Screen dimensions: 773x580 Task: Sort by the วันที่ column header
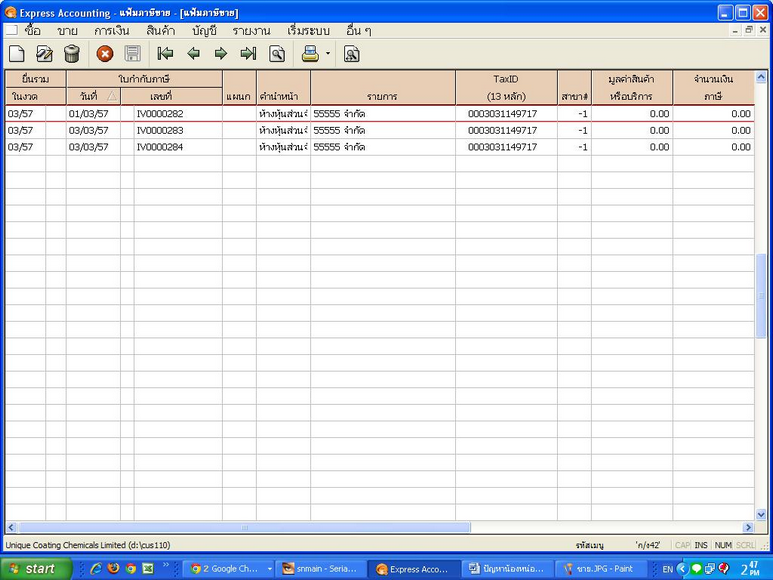[x=93, y=96]
